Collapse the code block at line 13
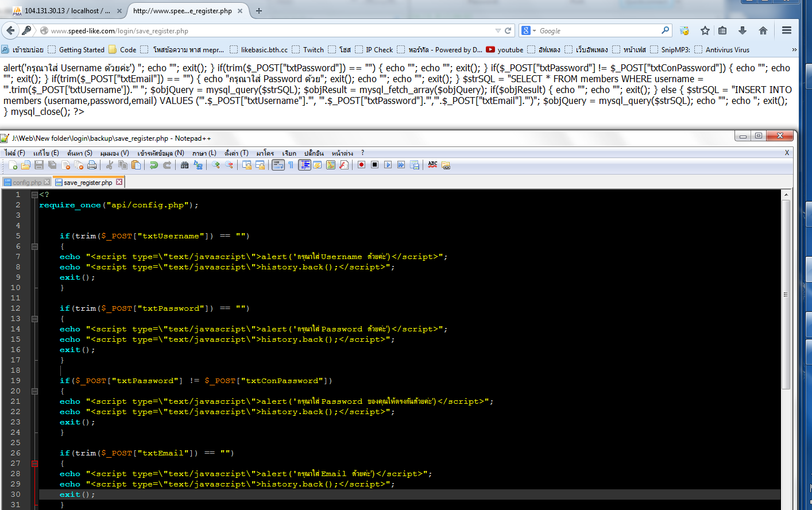This screenshot has width=812, height=510. (x=34, y=319)
